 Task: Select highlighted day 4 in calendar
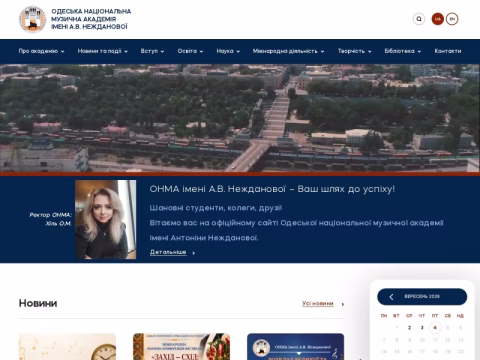click(435, 328)
